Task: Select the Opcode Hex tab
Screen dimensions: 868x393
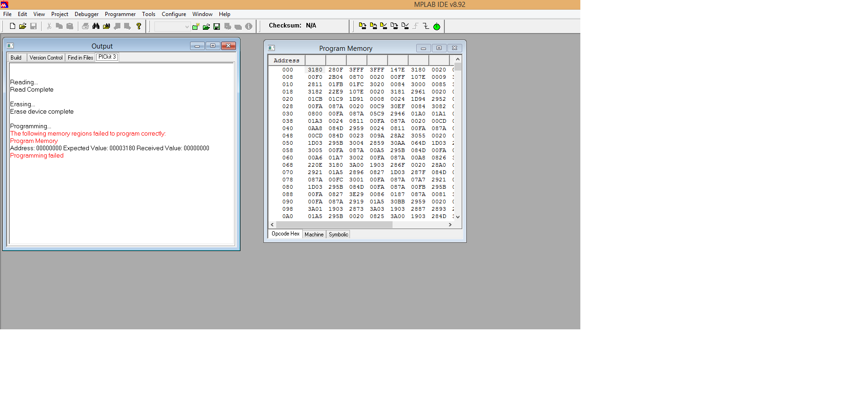Action: 285,234
